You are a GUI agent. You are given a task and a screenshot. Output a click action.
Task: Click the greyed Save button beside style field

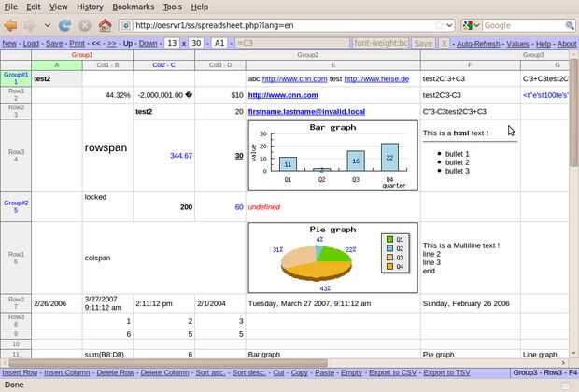point(423,43)
